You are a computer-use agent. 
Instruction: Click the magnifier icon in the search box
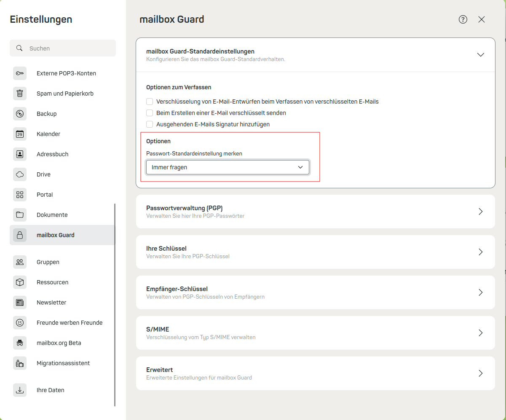click(19, 48)
